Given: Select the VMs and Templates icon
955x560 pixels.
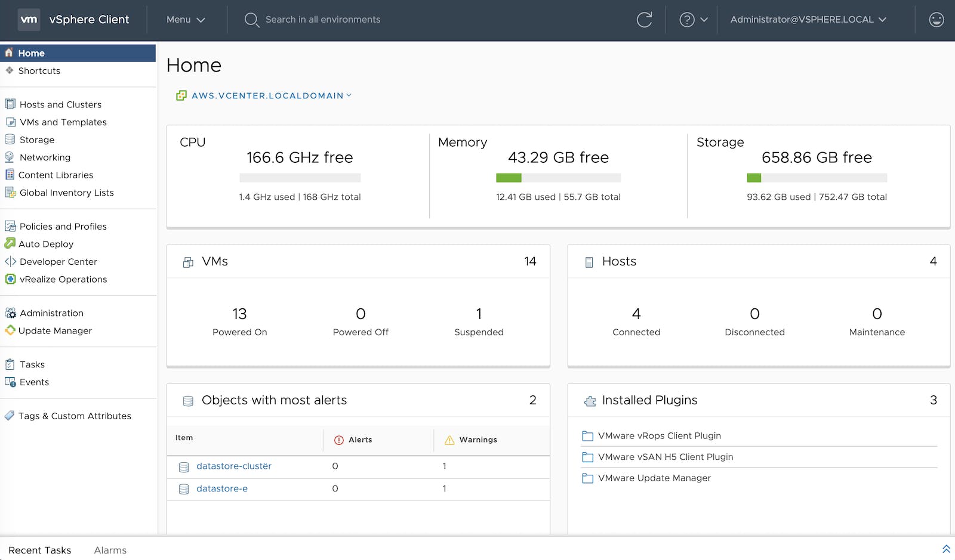Looking at the screenshot, I should pyautogui.click(x=11, y=122).
